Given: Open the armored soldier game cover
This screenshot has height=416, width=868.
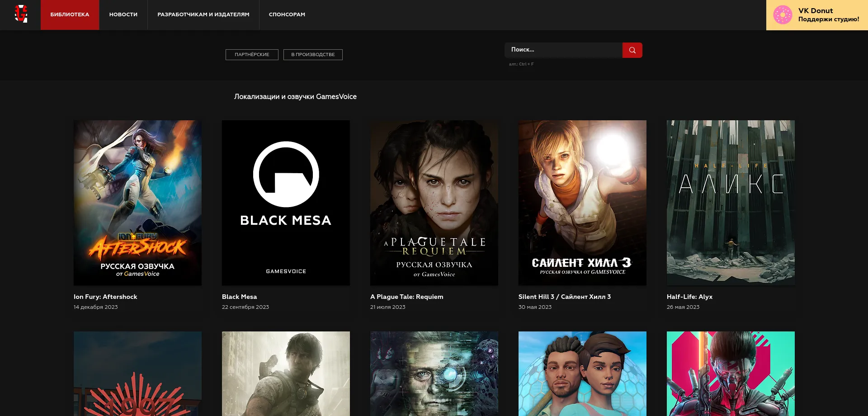Looking at the screenshot, I should pyautogui.click(x=286, y=373).
